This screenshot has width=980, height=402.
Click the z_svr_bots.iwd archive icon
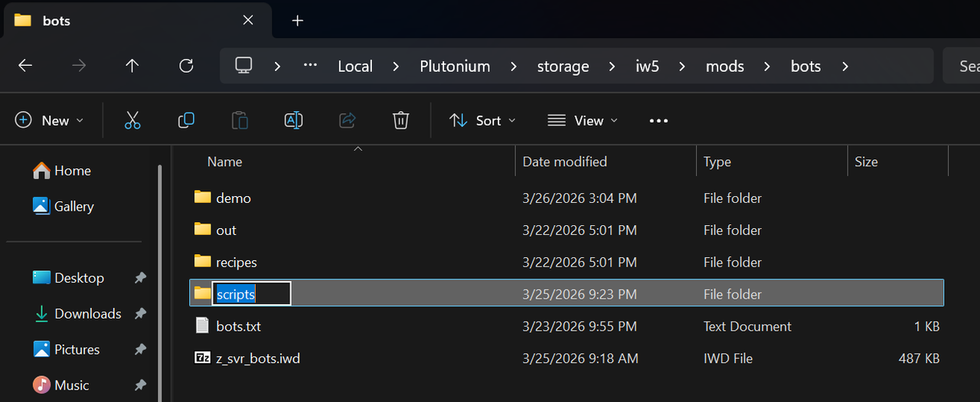(202, 358)
